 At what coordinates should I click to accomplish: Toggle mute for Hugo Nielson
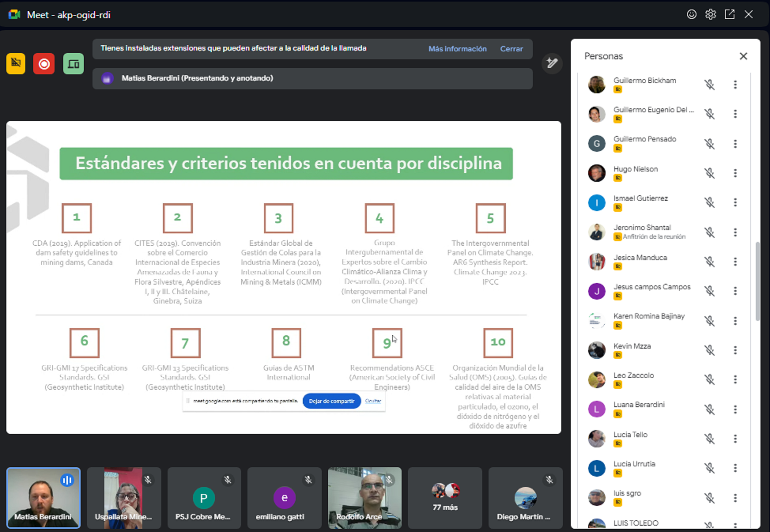[x=710, y=173]
